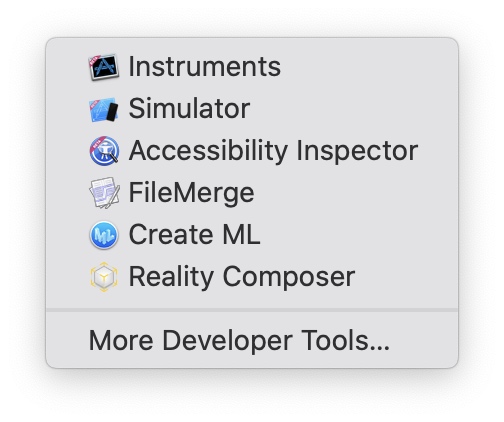
Task: Start the iOS device Simulator tool
Action: pos(252,109)
